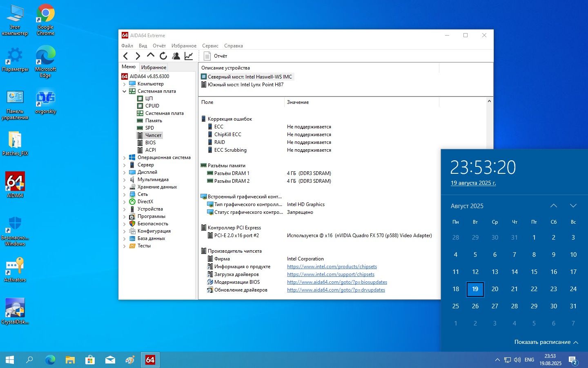Go to next month in calendar
Image resolution: width=588 pixels, height=368 pixels.
(573, 206)
